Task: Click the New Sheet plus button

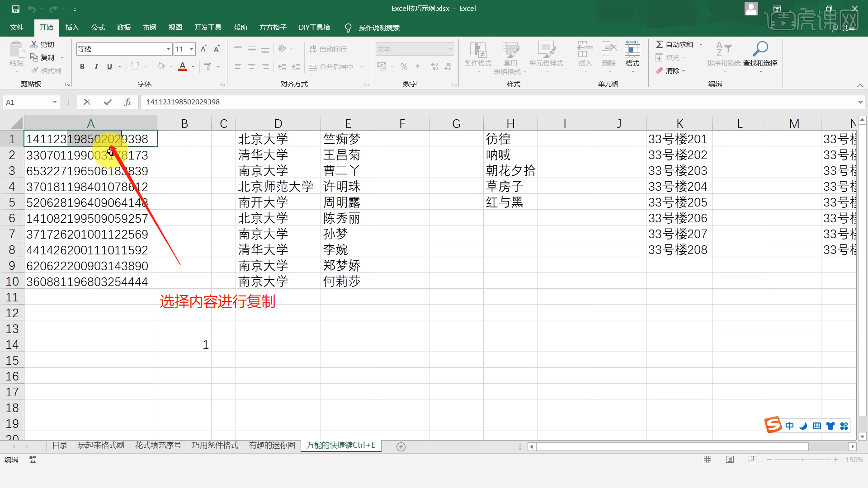Action: [400, 446]
